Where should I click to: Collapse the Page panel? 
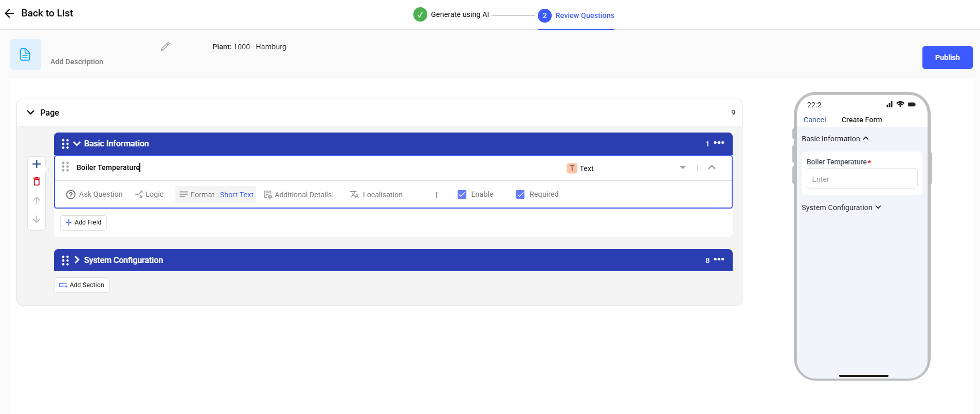point(31,112)
